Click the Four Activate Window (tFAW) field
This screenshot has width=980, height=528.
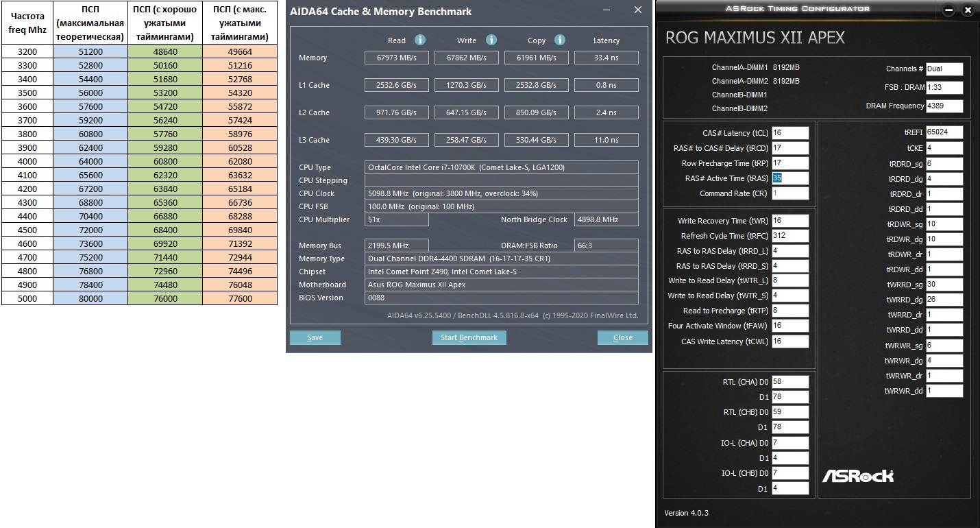pos(790,326)
